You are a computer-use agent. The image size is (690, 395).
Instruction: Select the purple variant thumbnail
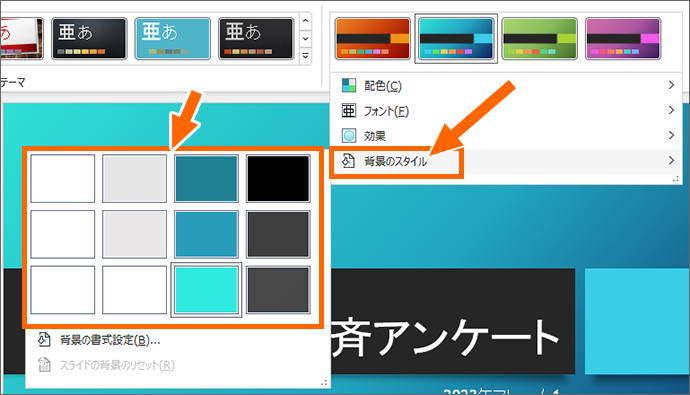coord(623,39)
